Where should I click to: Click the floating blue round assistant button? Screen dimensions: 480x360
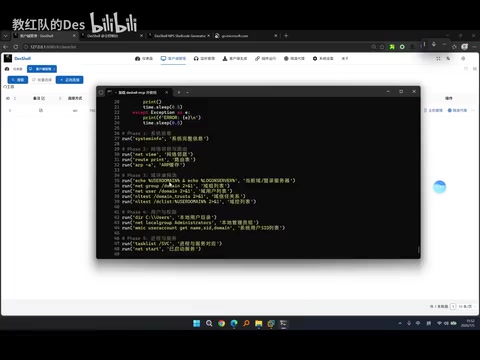coord(439,187)
